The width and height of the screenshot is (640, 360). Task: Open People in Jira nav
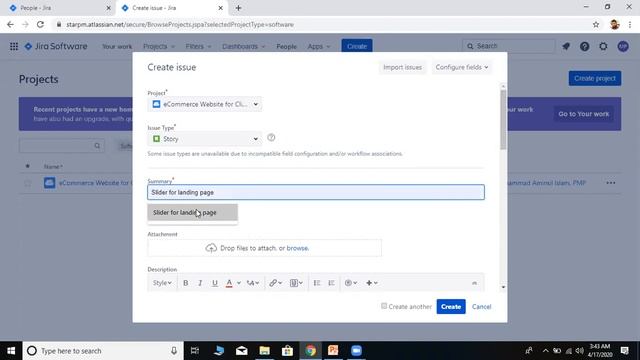coord(286,47)
